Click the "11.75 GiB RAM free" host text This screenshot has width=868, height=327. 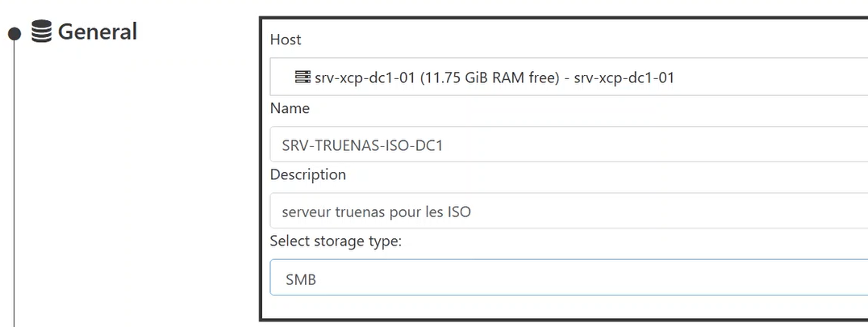click(x=490, y=78)
